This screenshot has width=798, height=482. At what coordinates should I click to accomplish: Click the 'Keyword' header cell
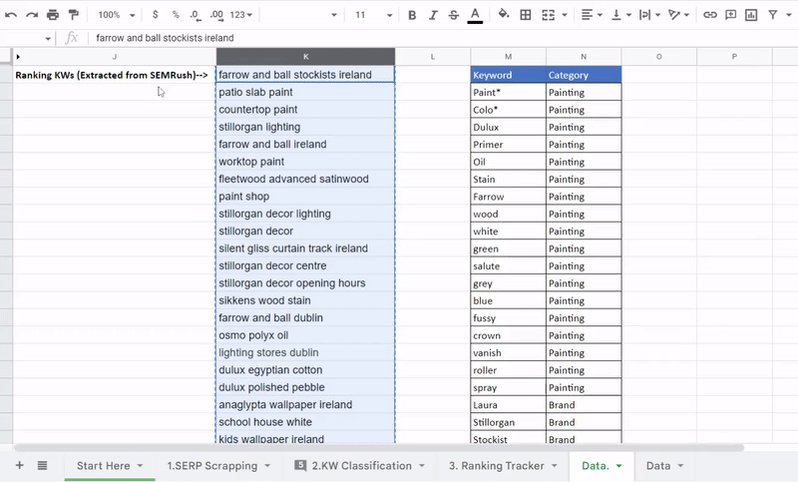pos(508,75)
